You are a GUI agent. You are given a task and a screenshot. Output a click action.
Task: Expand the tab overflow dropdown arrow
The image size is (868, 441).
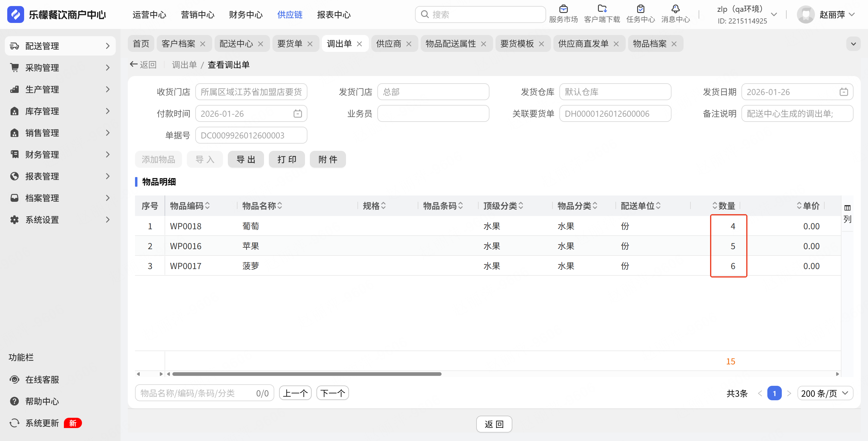tap(853, 44)
